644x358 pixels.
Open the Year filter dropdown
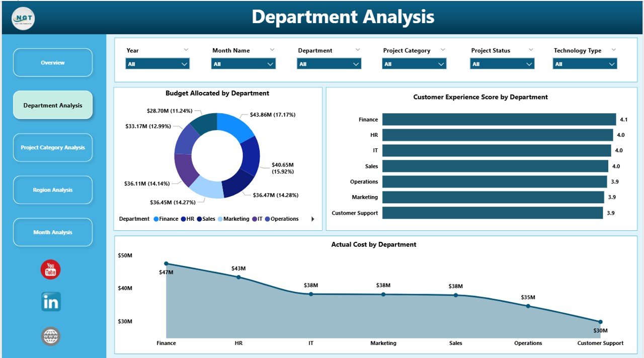click(184, 64)
